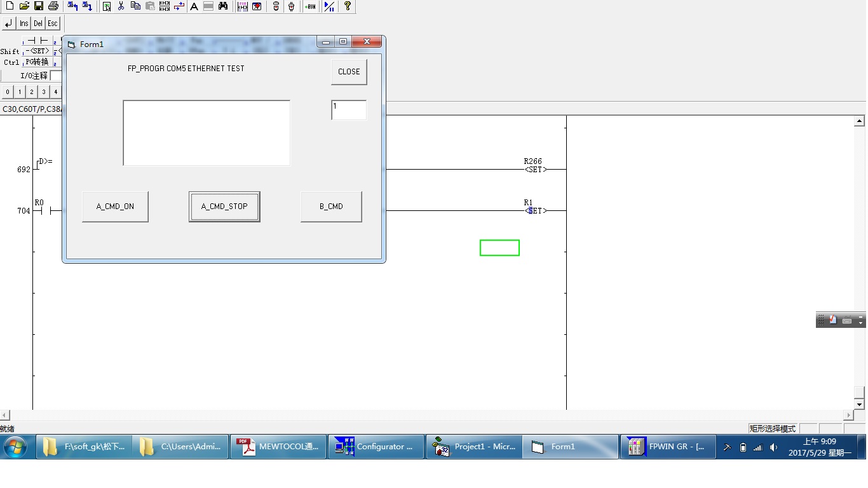Click the Ins button in the ladder toolbar
This screenshot has width=868, height=488.
pos(24,24)
